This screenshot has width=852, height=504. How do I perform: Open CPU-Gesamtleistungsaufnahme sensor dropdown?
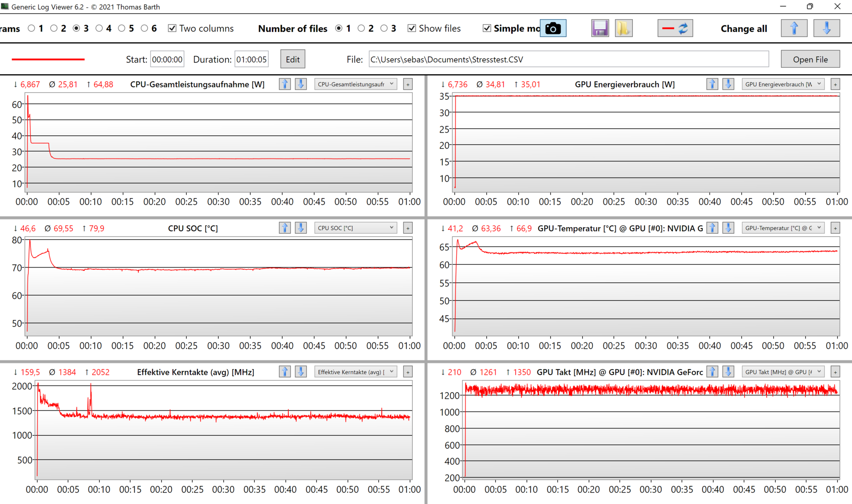pos(355,84)
